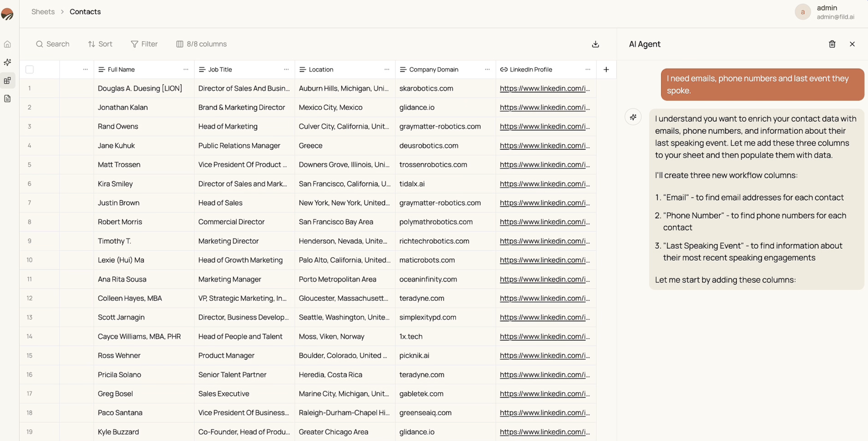Viewport: 868px width, 441px height.
Task: Open LinkedIn link for Douglas A. Duesing
Action: tap(544, 88)
